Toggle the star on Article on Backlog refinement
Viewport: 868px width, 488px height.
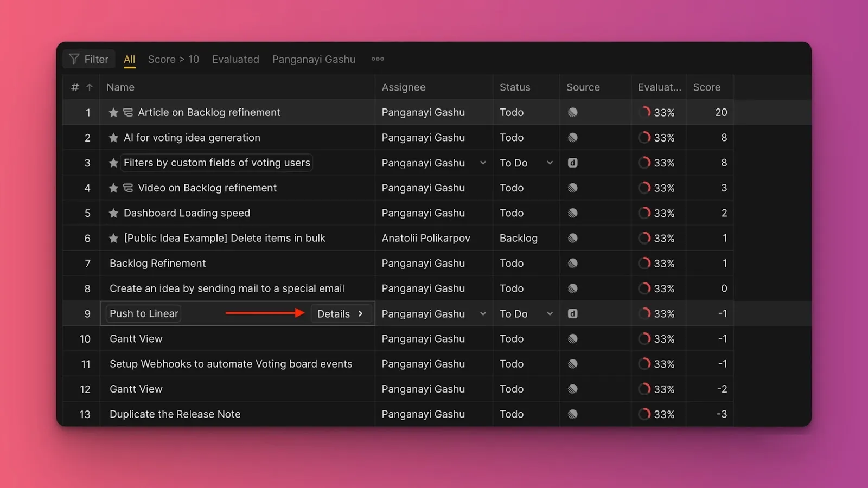[x=113, y=113]
